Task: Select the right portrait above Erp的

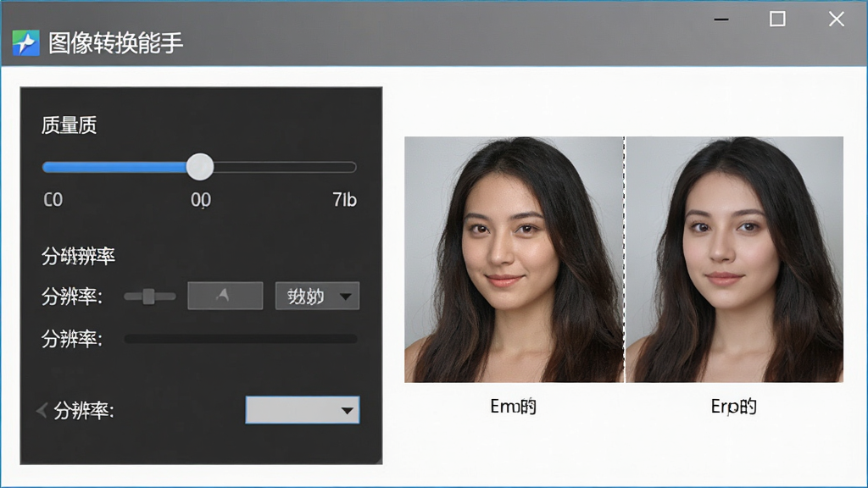Action: pos(735,259)
